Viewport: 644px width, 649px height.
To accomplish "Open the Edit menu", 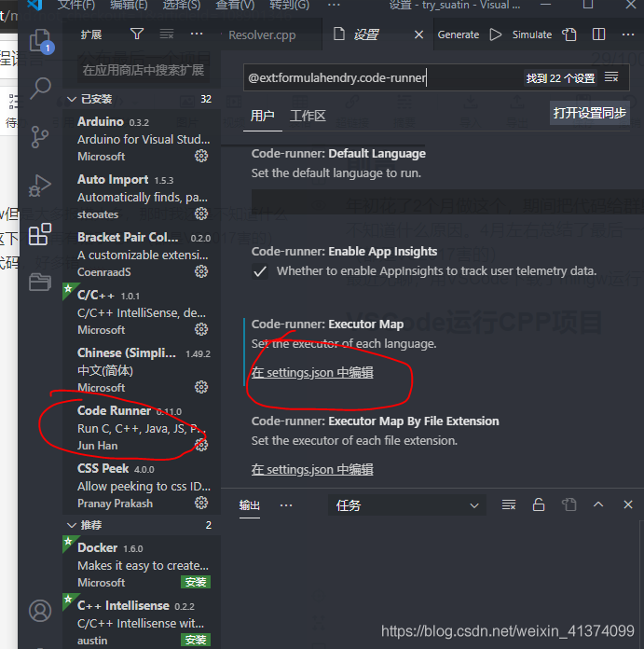I will click(129, 5).
